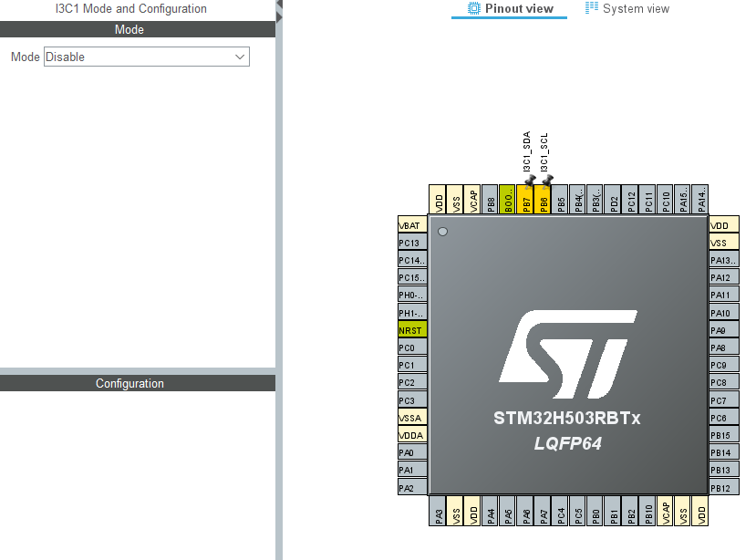Click the VDDA pin

pos(412,435)
